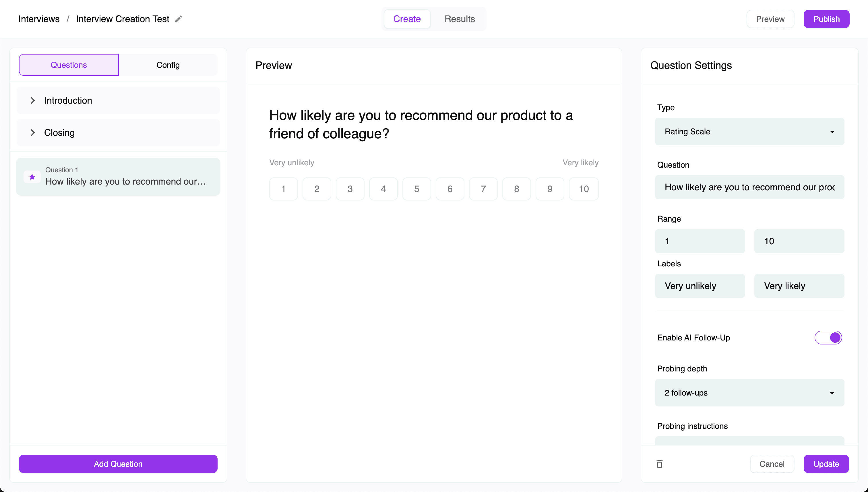Select the Questions tab
868x492 pixels.
pyautogui.click(x=69, y=65)
